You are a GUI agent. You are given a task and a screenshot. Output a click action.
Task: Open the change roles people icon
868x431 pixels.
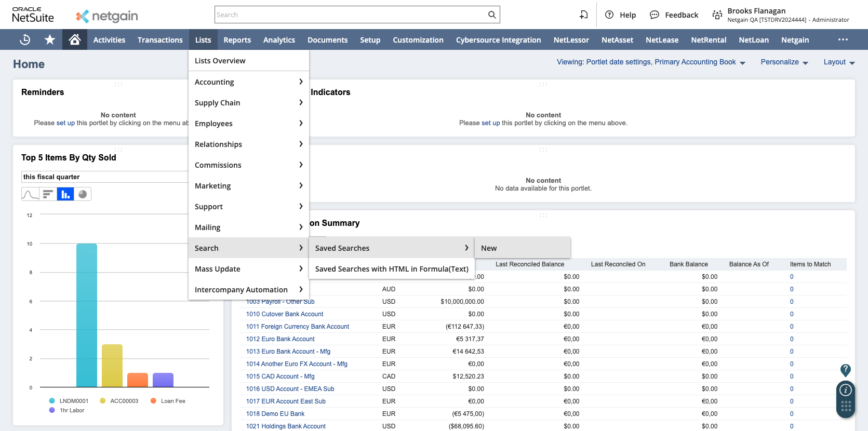coord(717,15)
